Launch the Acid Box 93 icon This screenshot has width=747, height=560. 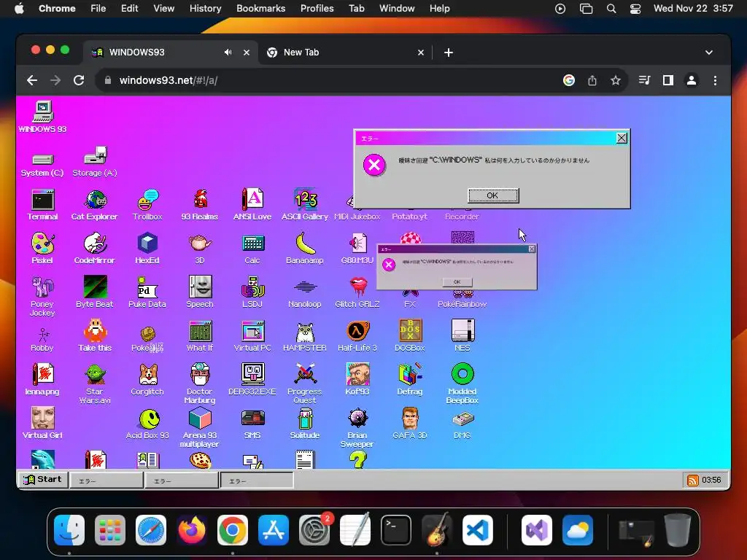coord(147,424)
